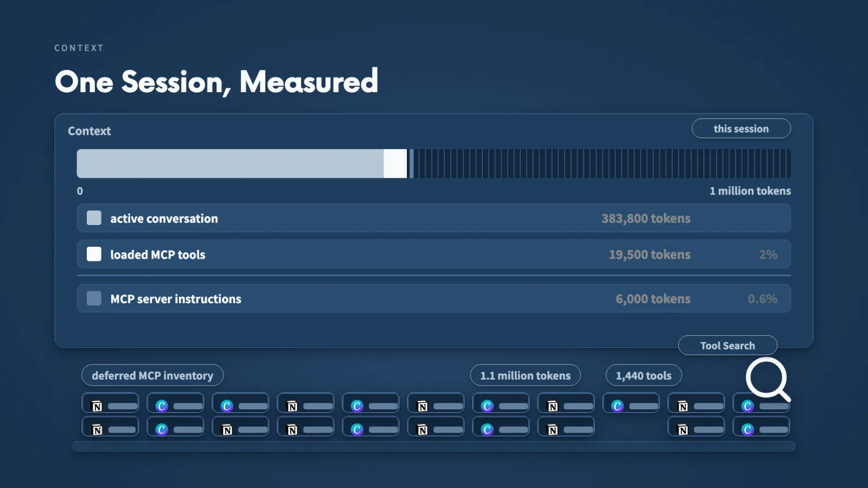Image resolution: width=868 pixels, height=488 pixels.
Task: Select the "MCP server instructions" row label
Action: point(176,299)
